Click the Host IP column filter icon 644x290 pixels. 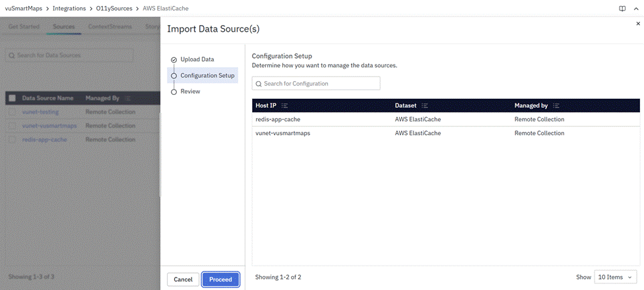tap(284, 105)
